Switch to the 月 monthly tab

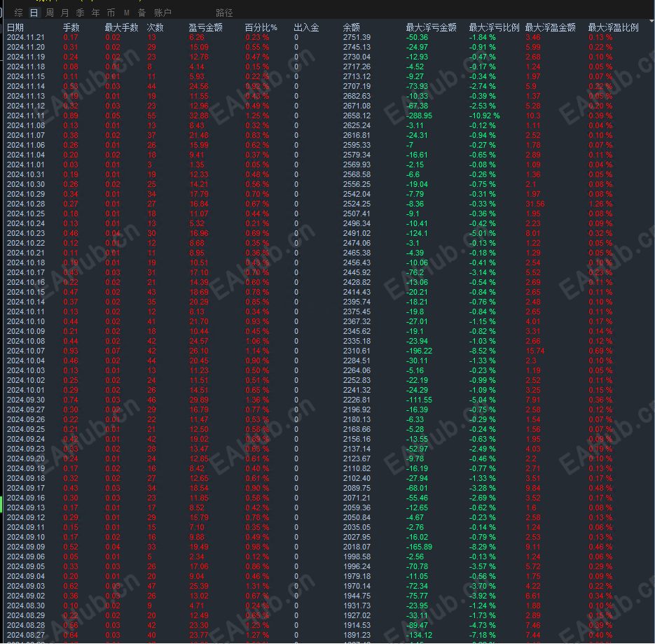pos(64,13)
